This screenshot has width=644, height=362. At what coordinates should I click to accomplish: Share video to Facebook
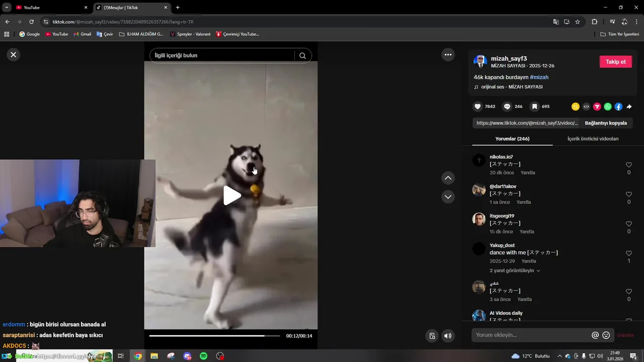(x=618, y=107)
